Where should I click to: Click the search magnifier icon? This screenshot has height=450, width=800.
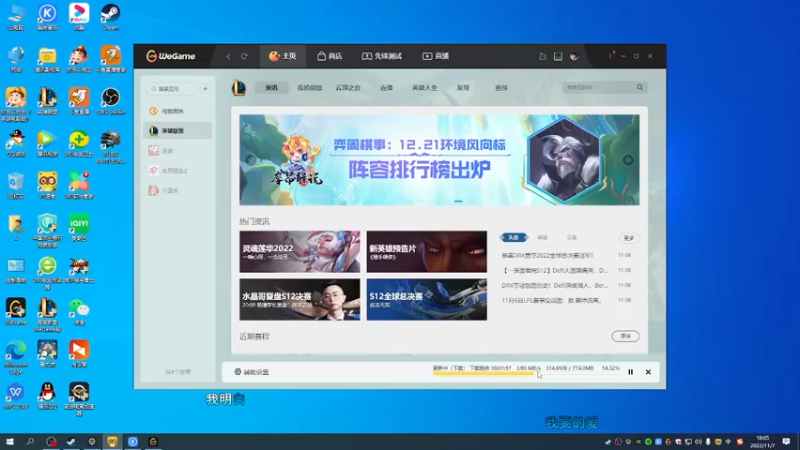tap(640, 87)
